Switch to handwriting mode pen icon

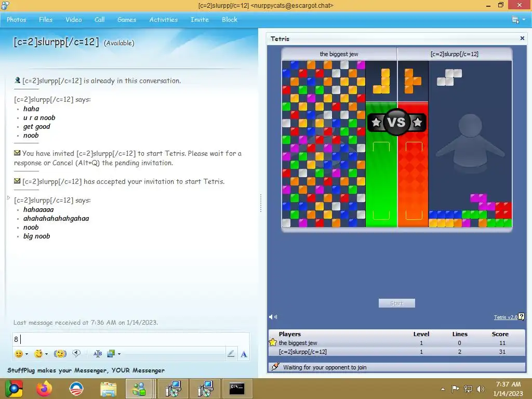(231, 354)
